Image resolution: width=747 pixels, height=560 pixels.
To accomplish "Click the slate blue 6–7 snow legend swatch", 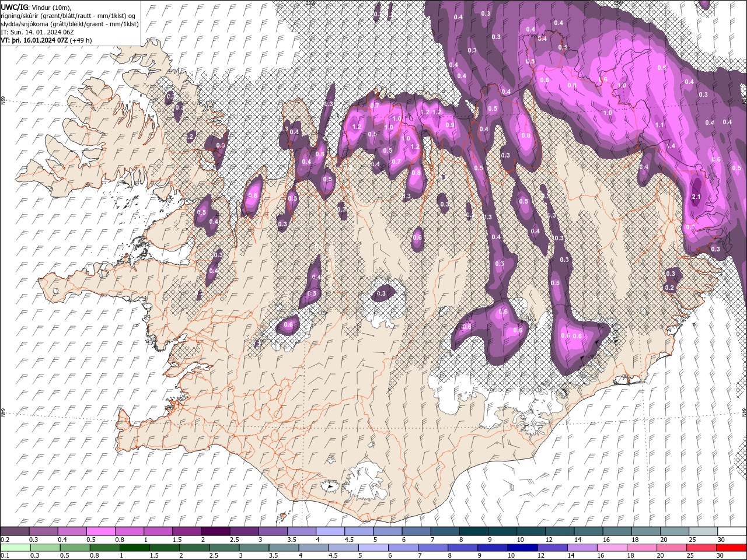I will pyautogui.click(x=416, y=531).
